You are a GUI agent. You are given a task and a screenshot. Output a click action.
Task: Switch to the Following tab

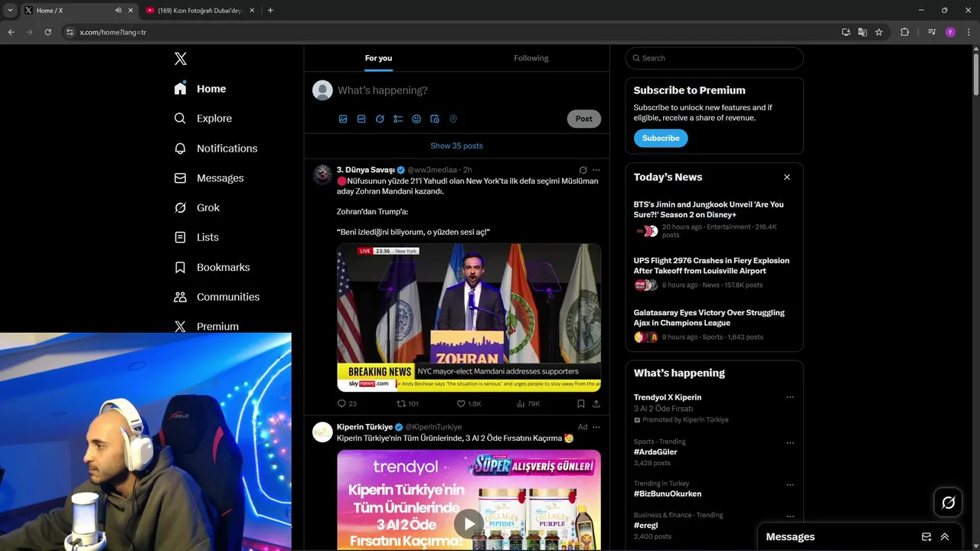click(x=531, y=58)
